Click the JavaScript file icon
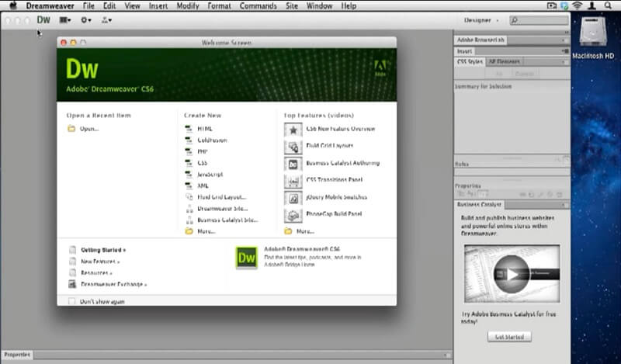Screen dimensions: 621x364 (x=189, y=175)
